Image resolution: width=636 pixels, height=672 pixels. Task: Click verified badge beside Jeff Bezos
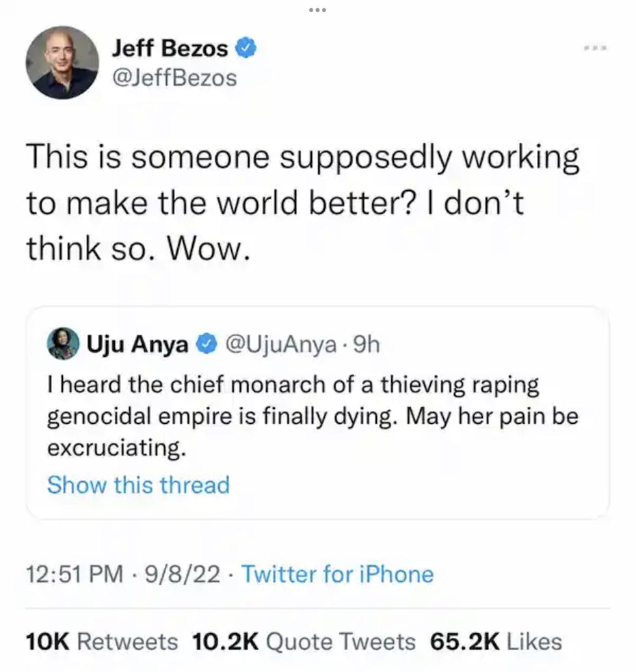[x=246, y=48]
